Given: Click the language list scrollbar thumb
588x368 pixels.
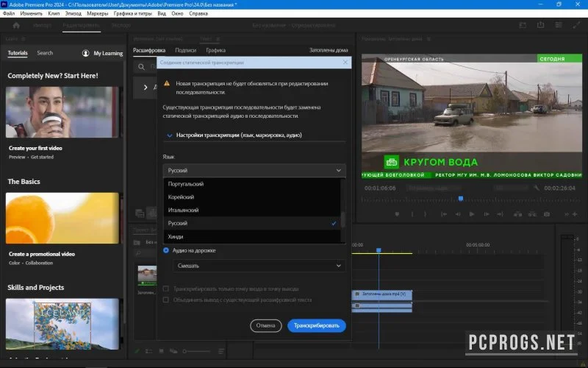Looking at the screenshot, I should pos(343,219).
